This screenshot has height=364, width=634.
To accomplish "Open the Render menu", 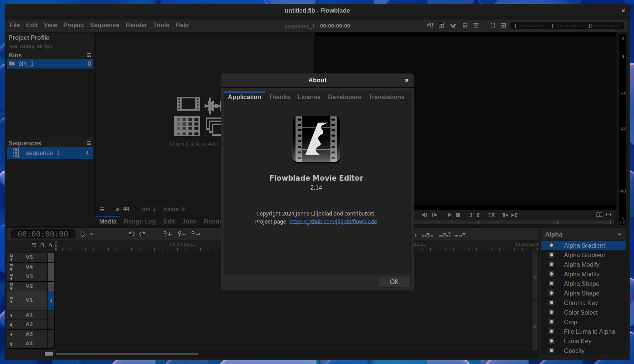I will click(x=136, y=25).
